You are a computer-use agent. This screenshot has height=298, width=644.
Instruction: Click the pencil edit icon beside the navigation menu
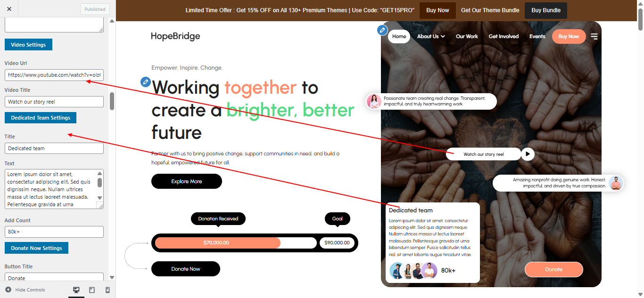382,30
